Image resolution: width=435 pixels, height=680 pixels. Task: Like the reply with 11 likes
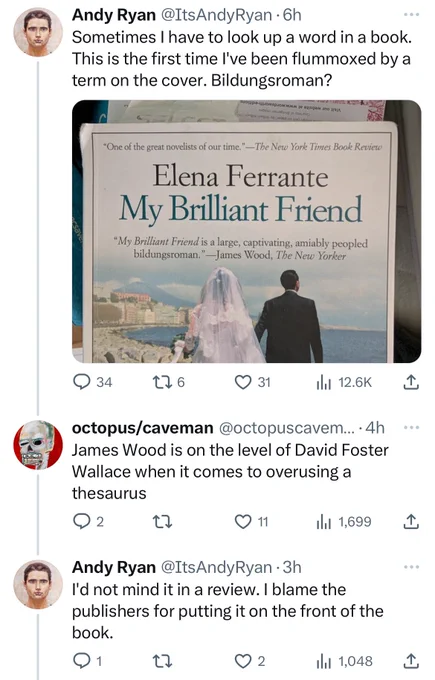(252, 521)
